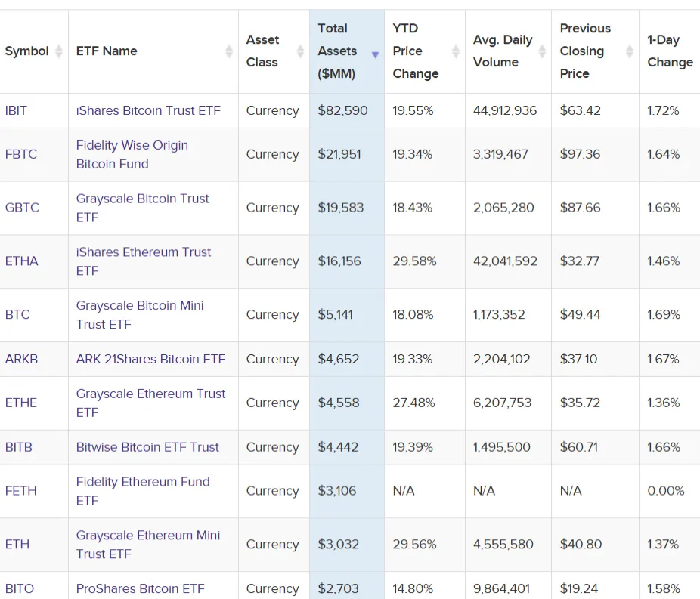Open ProShares Bitcoin ETF link

pos(140,588)
